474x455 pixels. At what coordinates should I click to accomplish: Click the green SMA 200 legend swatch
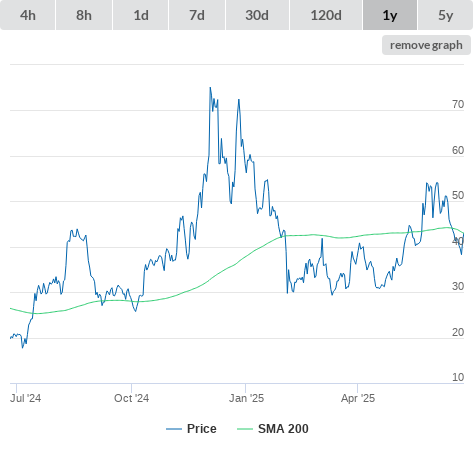pyautogui.click(x=245, y=429)
